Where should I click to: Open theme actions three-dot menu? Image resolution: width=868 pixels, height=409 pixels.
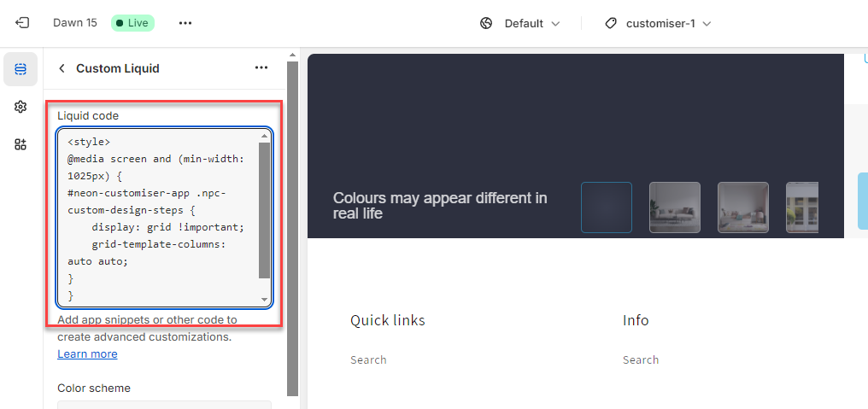(185, 23)
